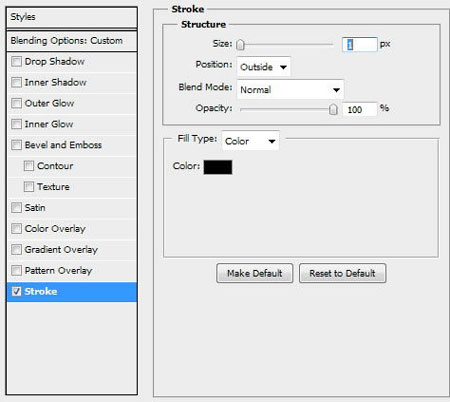Enable the Contour checkbox

click(x=29, y=166)
